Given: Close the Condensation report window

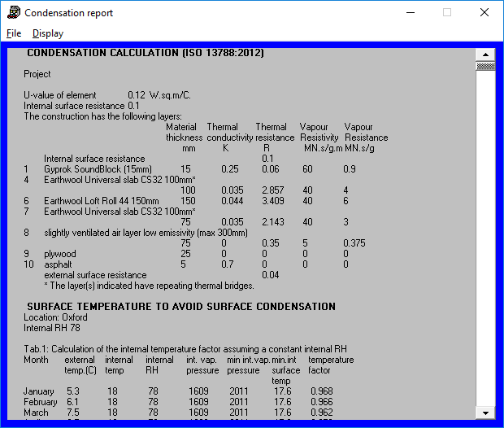Looking at the screenshot, I should [484, 12].
